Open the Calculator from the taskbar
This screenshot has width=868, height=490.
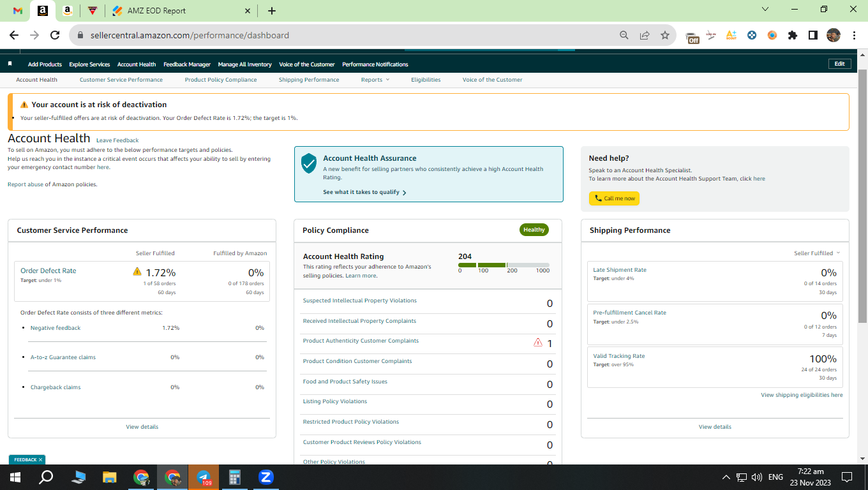click(235, 477)
